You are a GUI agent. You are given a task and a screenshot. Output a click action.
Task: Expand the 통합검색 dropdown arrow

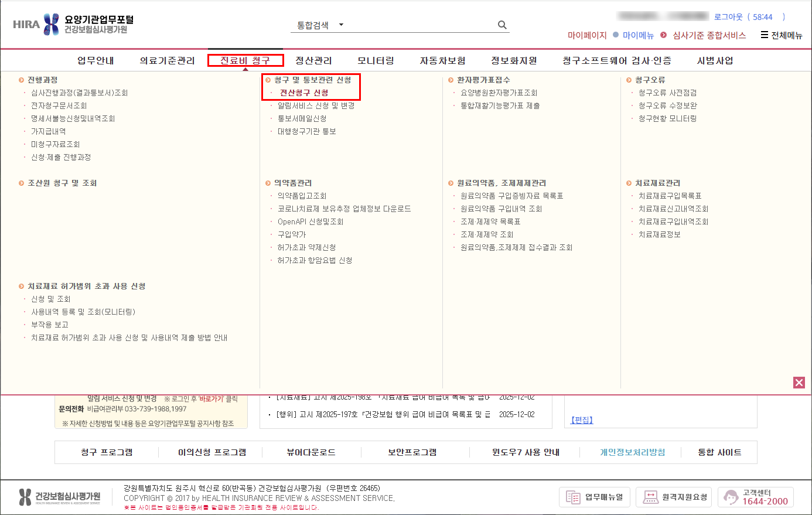coord(341,25)
